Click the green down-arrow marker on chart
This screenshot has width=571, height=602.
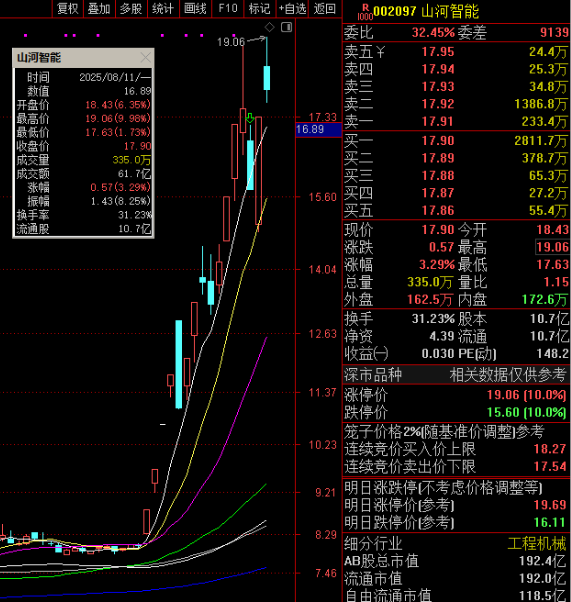[x=250, y=118]
